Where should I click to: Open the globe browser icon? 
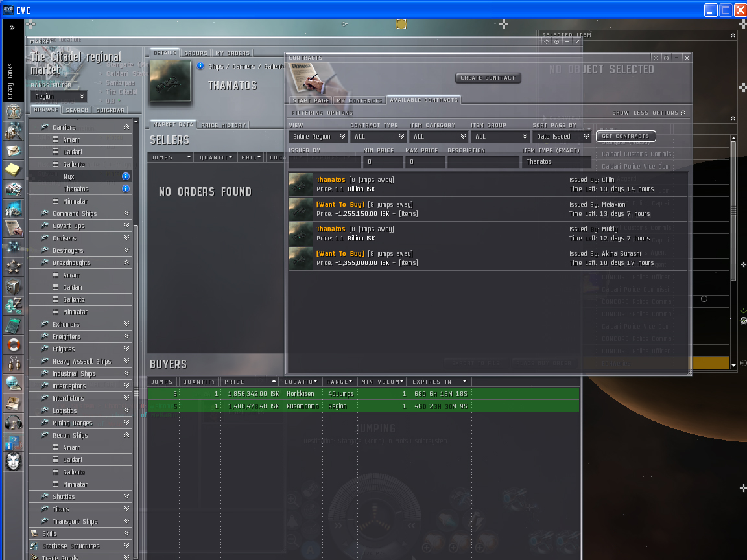pos(14,383)
